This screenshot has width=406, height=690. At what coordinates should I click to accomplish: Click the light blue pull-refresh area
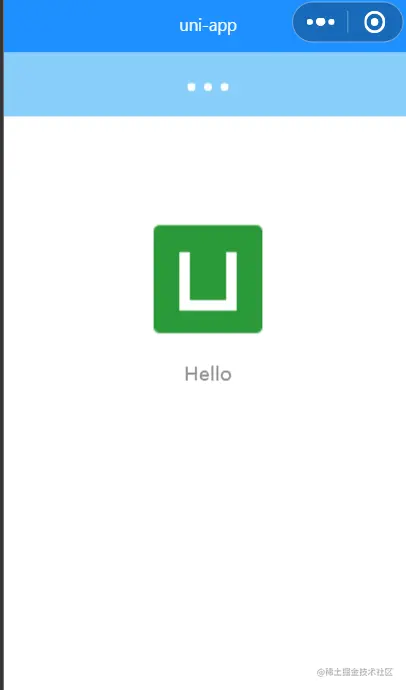coord(205,84)
